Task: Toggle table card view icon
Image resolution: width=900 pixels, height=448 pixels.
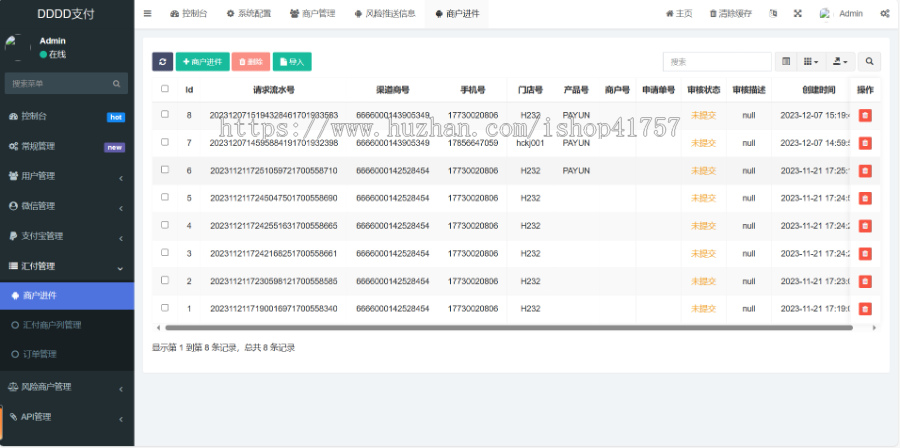Action: [x=786, y=62]
